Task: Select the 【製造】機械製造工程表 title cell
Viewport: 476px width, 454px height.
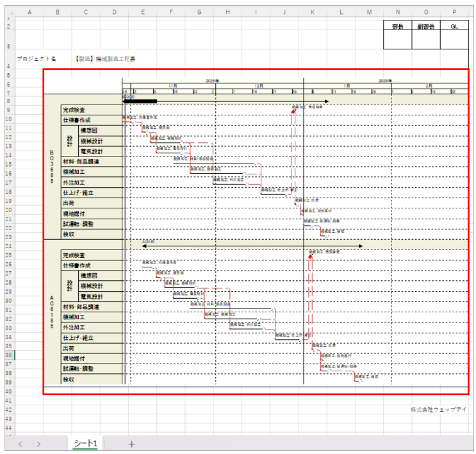Action: pos(105,58)
